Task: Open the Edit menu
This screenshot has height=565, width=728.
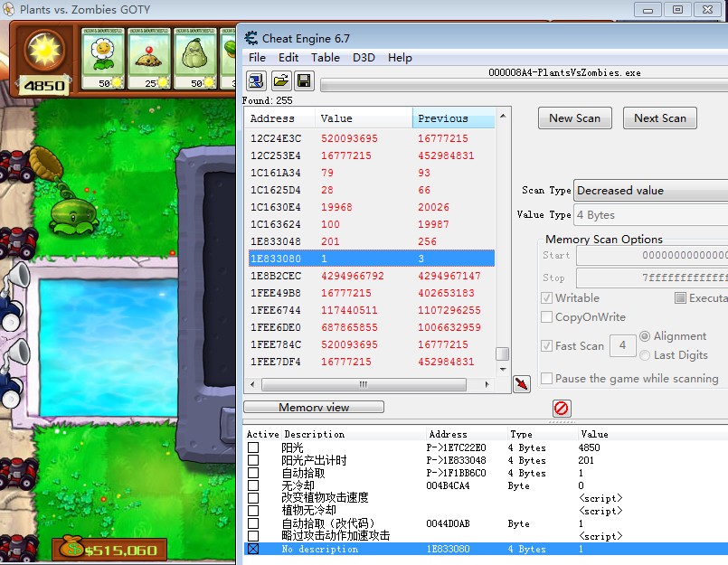Action: click(x=288, y=58)
